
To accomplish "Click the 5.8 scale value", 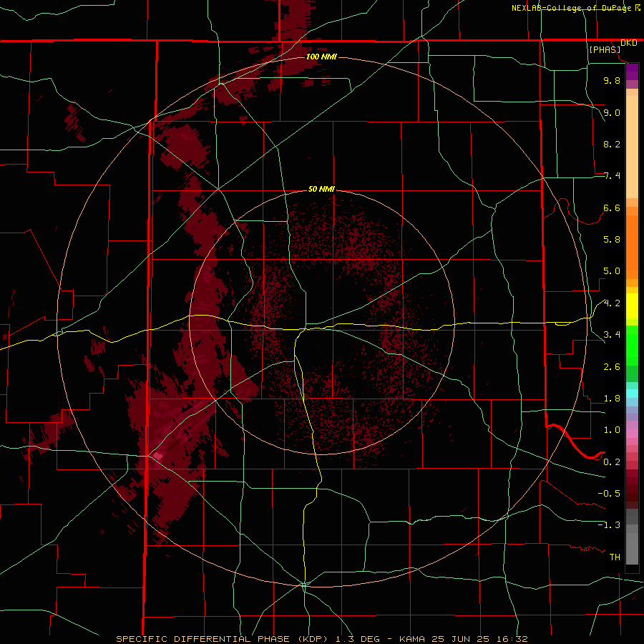I will coord(612,240).
